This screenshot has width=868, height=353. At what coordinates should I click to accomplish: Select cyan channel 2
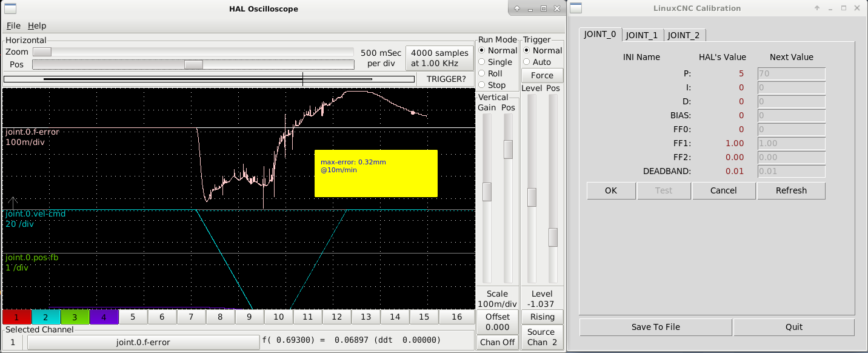pyautogui.click(x=46, y=317)
